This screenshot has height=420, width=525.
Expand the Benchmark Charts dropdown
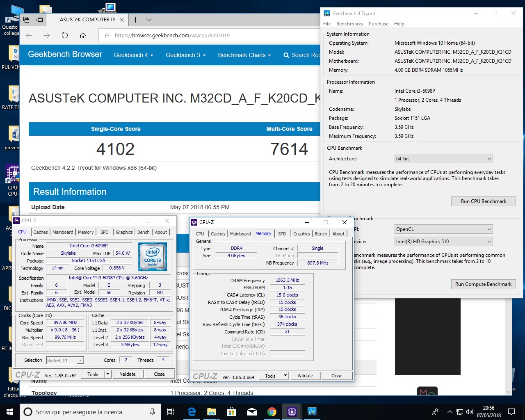point(244,55)
